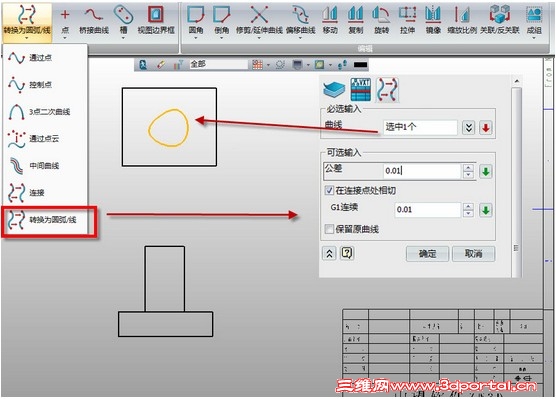Viewport: 556px width, 399px height.
Task: Collapse the dialog with the double up-chevron
Action: tap(329, 254)
